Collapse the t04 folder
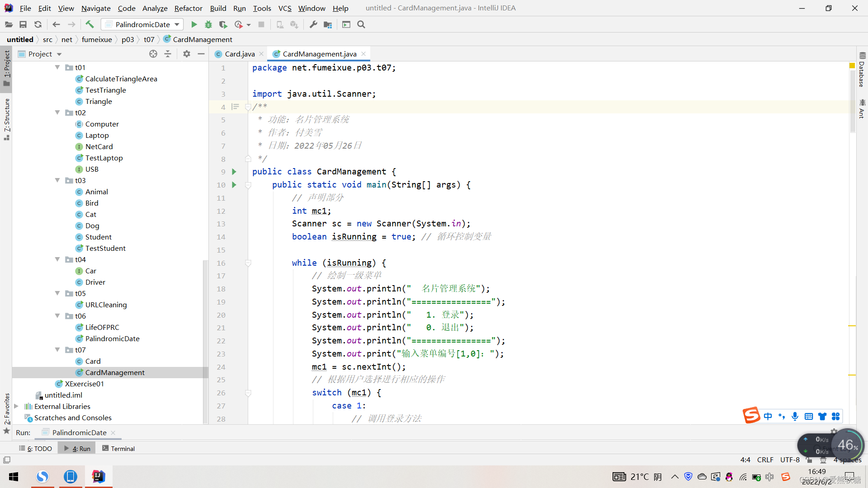The image size is (868, 488). pyautogui.click(x=57, y=259)
